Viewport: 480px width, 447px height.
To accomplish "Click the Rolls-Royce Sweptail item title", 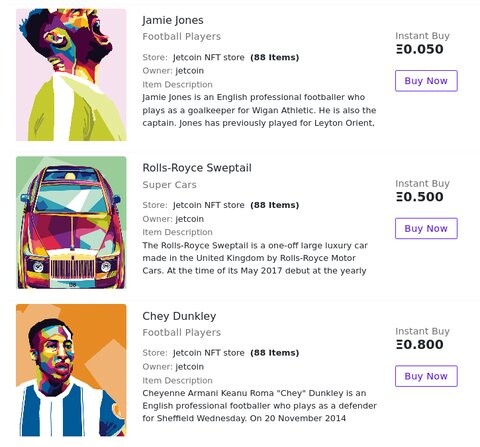I will pyautogui.click(x=197, y=168).
